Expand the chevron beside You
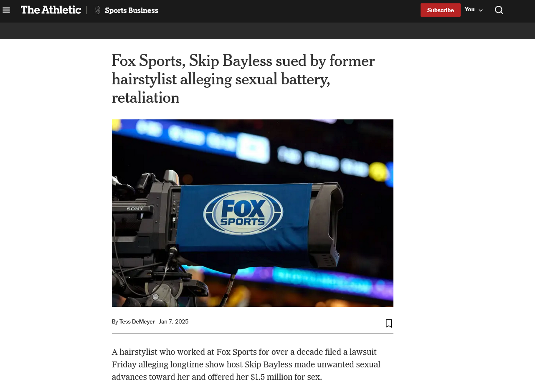This screenshot has width=535, height=392. click(481, 10)
